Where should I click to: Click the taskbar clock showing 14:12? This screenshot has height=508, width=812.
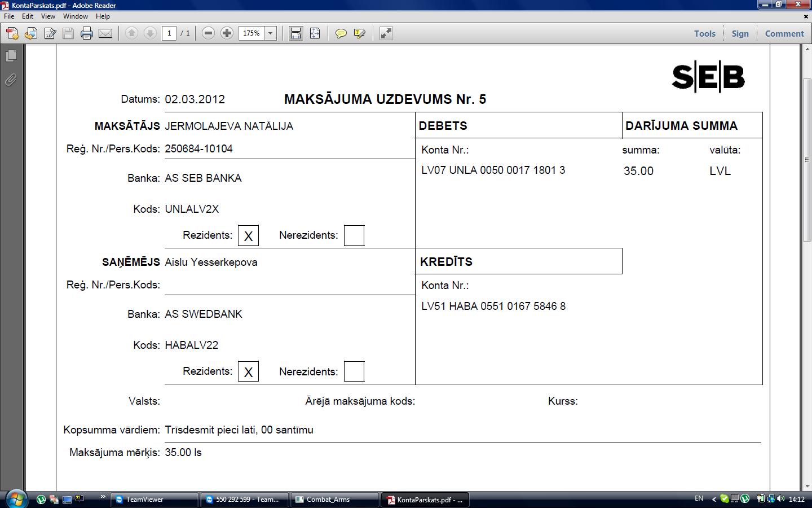[x=797, y=499]
